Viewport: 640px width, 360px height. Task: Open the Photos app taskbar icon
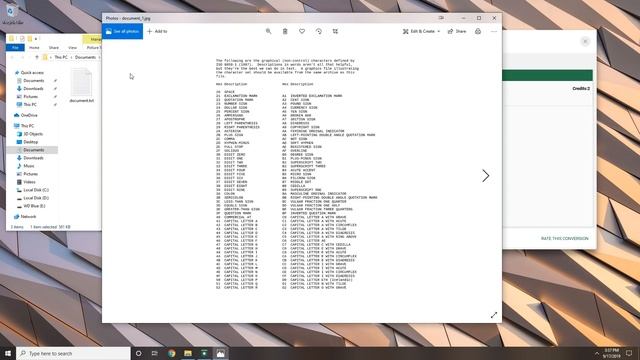[x=220, y=353]
